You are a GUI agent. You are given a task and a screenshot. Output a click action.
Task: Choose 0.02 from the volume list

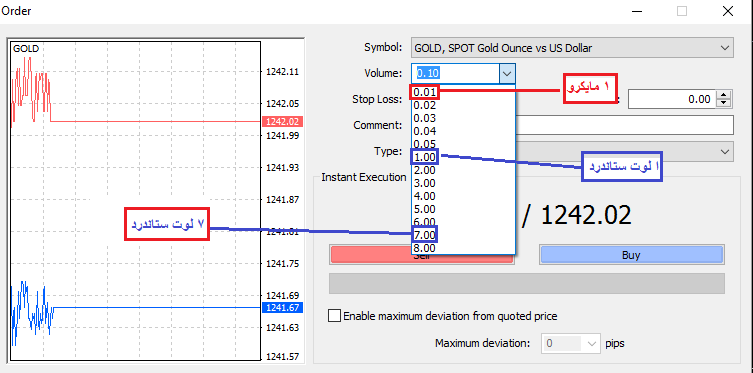click(425, 105)
